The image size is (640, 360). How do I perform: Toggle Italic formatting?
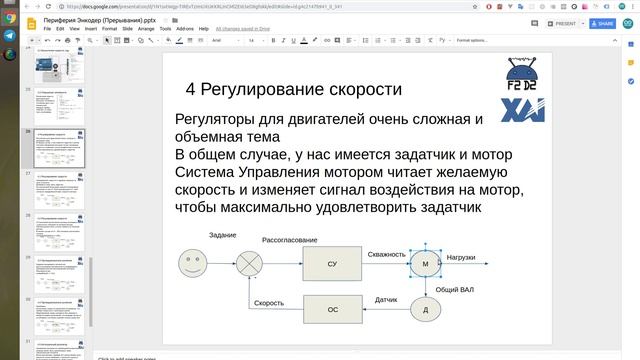coord(283,40)
